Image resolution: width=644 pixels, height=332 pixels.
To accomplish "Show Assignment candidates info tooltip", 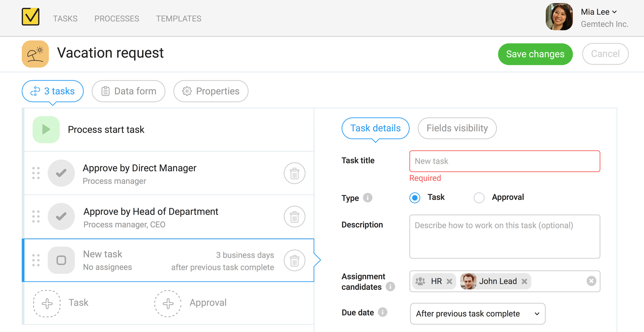I will click(x=390, y=286).
